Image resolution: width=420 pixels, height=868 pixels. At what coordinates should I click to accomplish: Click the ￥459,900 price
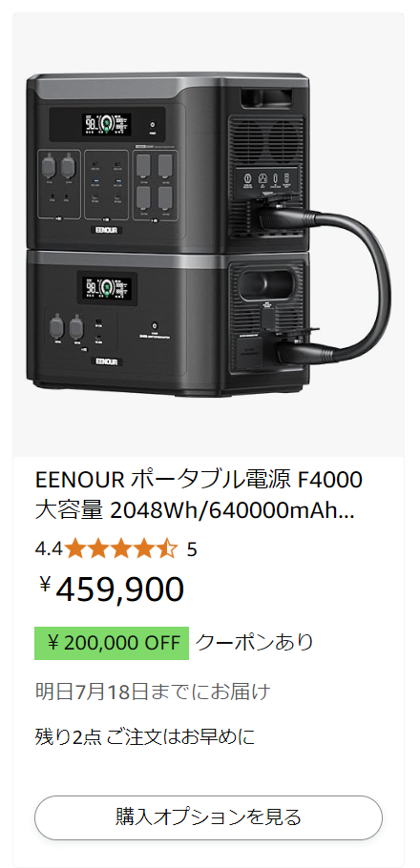(112, 589)
